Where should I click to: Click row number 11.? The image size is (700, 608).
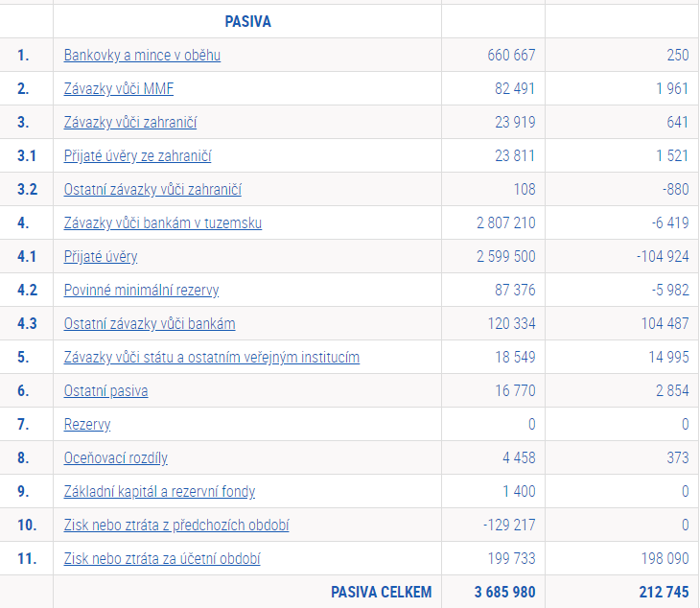point(27,559)
